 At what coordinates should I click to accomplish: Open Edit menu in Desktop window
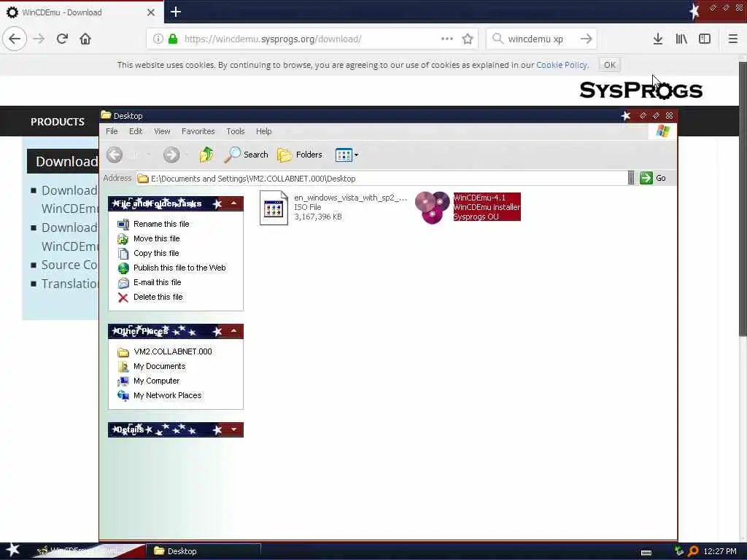click(x=136, y=131)
